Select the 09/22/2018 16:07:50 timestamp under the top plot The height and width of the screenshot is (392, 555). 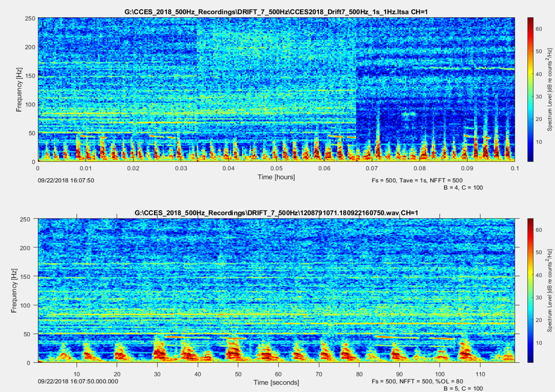pyautogui.click(x=67, y=180)
